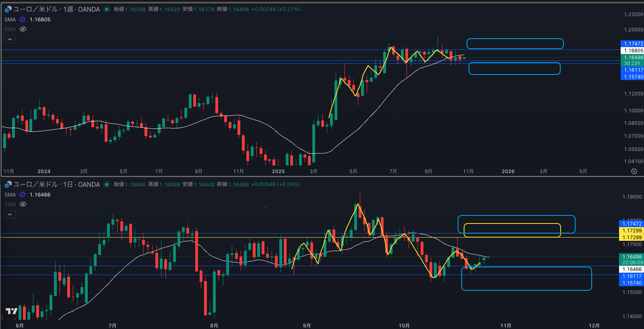Image resolution: width=644 pixels, height=329 pixels.
Task: Select SMA indicator label with value 1.16805
Action: click(10, 19)
